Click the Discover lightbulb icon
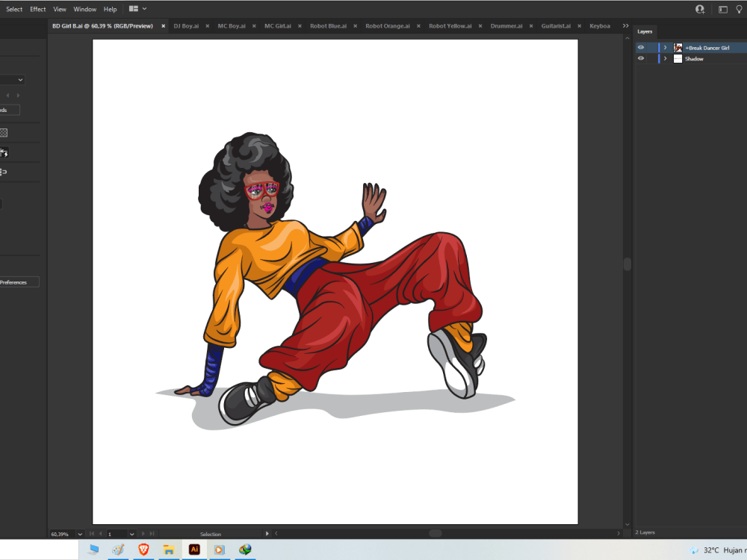Image resolution: width=747 pixels, height=560 pixels. [740, 9]
